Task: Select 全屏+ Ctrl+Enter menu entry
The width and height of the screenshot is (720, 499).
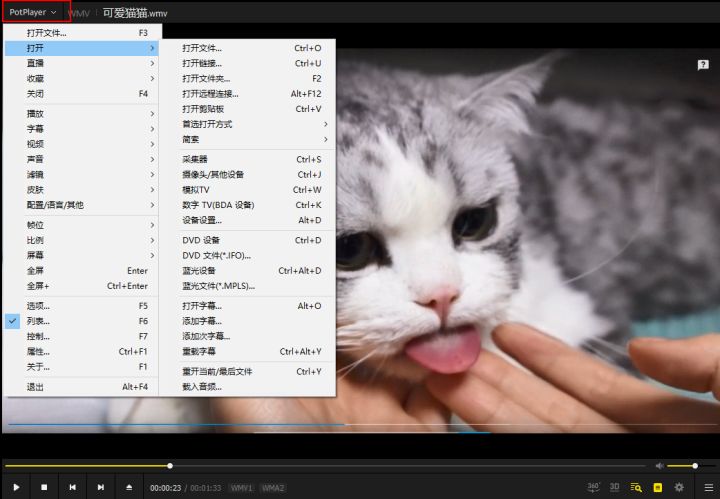Action: (82, 286)
